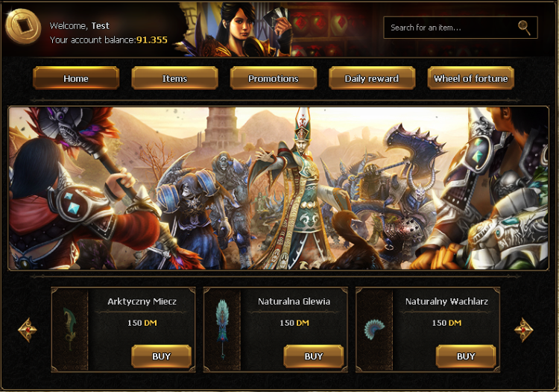Click the gold coin icon in header
The image size is (559, 392).
pyautogui.click(x=23, y=26)
